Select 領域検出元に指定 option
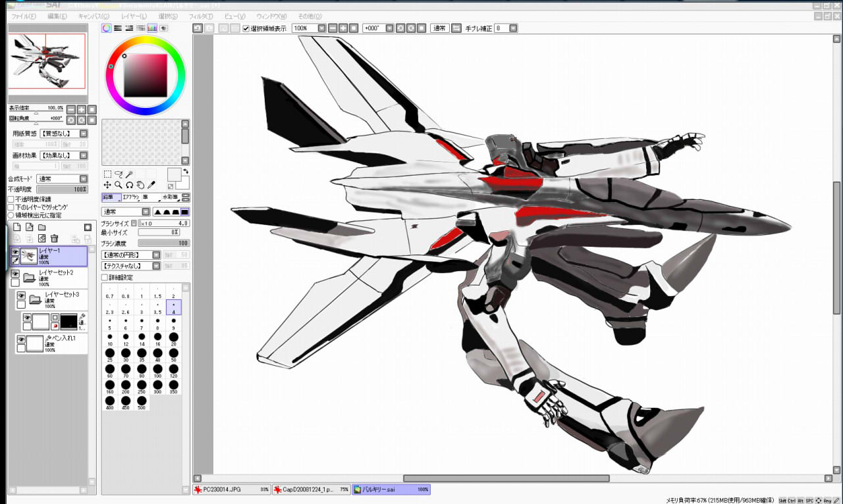The width and height of the screenshot is (843, 504). tap(11, 215)
